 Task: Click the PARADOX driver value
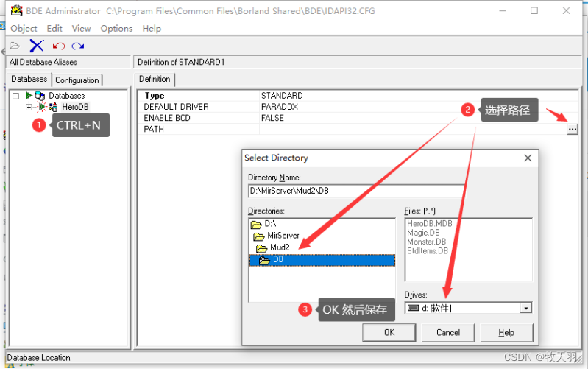tap(280, 107)
